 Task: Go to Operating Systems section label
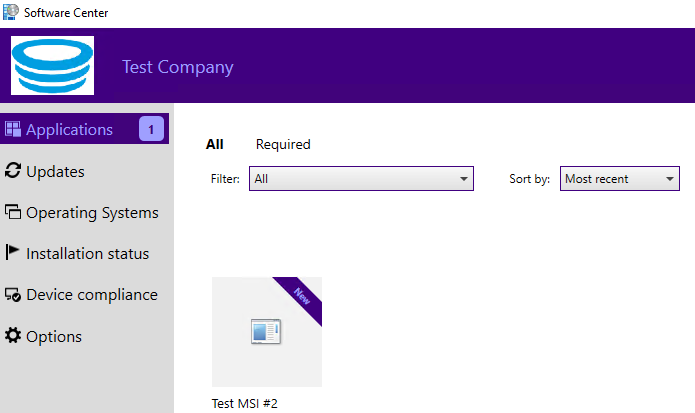coord(92,212)
